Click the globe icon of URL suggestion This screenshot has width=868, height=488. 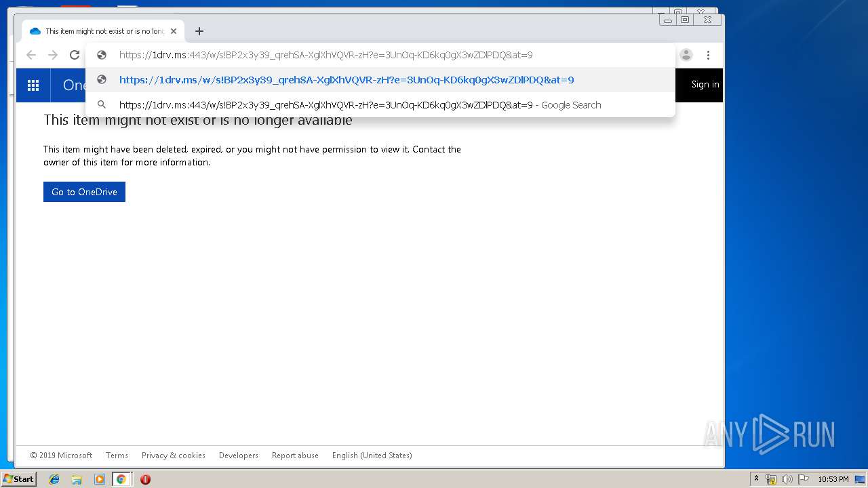pos(102,80)
